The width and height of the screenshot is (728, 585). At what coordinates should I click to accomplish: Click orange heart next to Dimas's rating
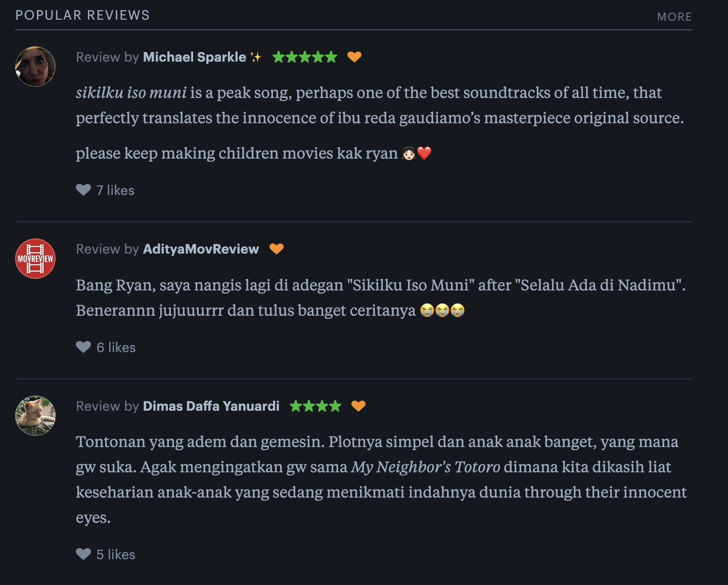pyautogui.click(x=358, y=406)
